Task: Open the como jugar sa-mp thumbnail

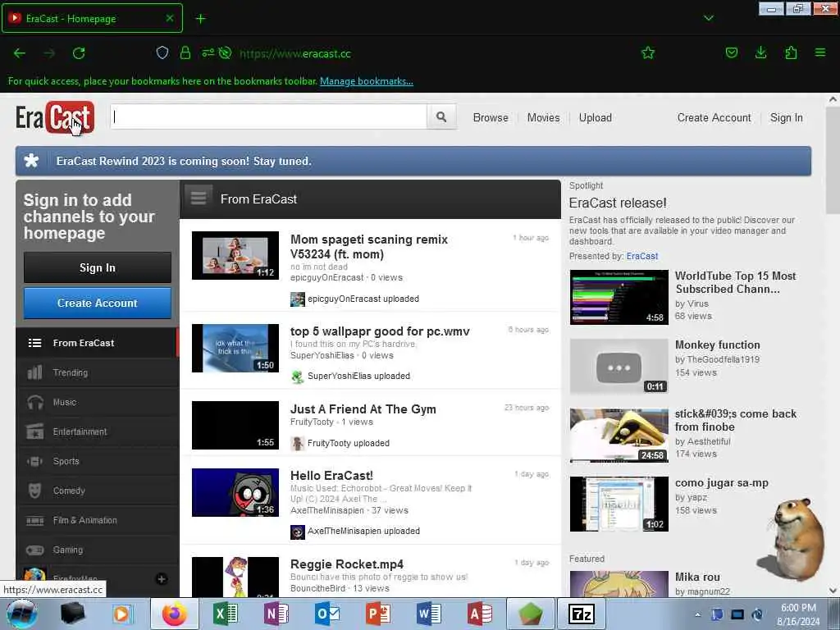Action: tap(619, 504)
